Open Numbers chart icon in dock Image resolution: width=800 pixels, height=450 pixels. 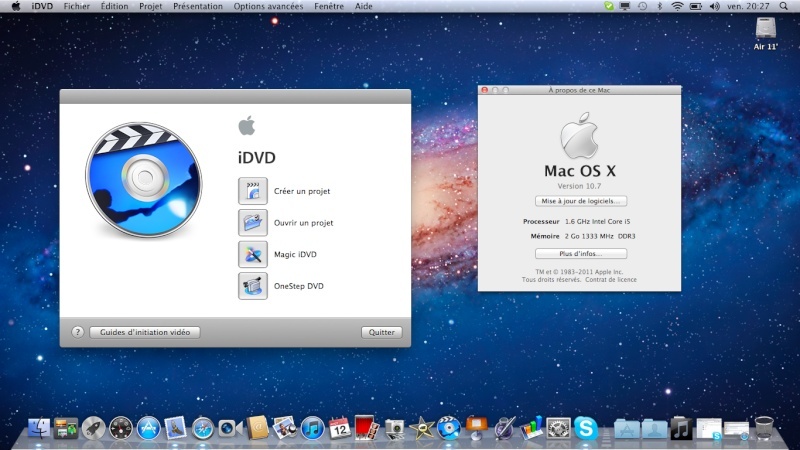(x=531, y=428)
